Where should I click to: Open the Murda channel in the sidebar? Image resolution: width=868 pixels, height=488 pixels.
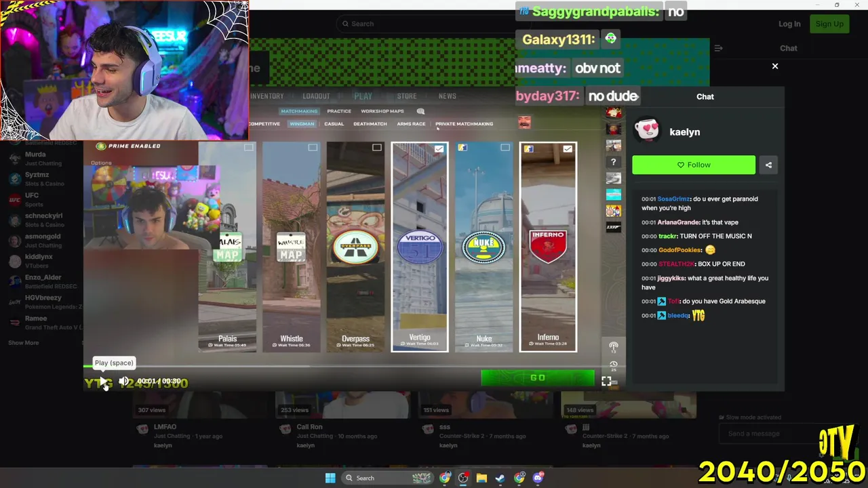(44, 159)
